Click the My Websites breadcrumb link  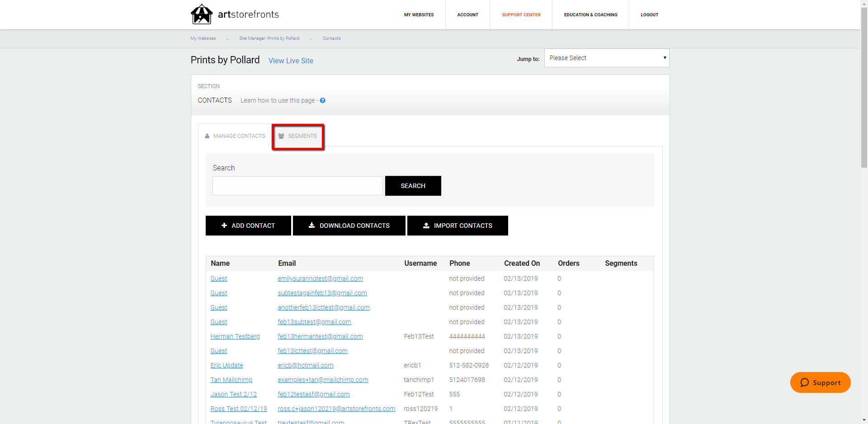(203, 38)
